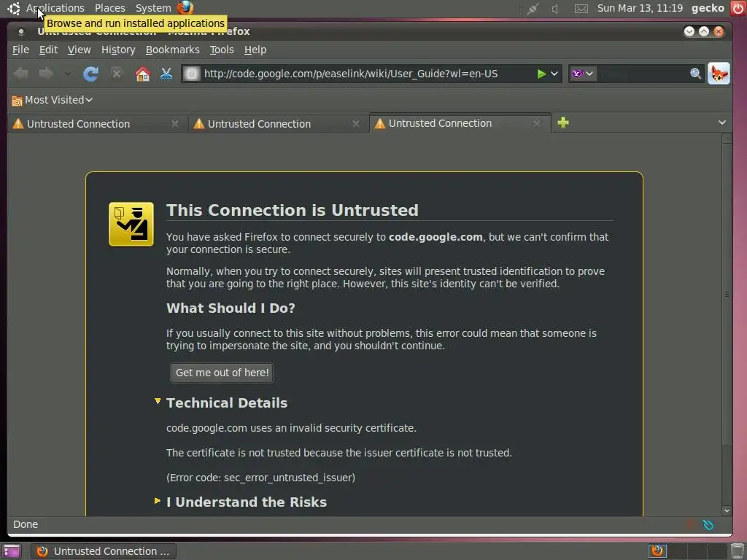
Task: Open the History menu
Action: tap(118, 50)
